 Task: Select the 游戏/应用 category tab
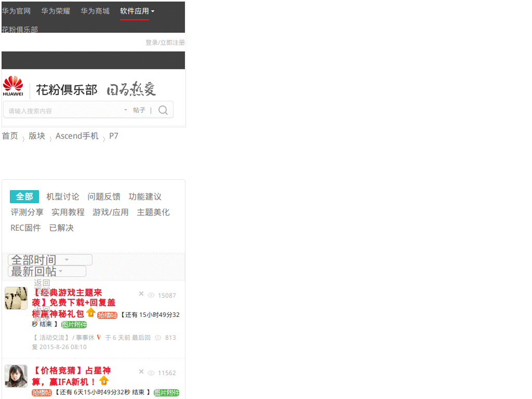(x=111, y=212)
